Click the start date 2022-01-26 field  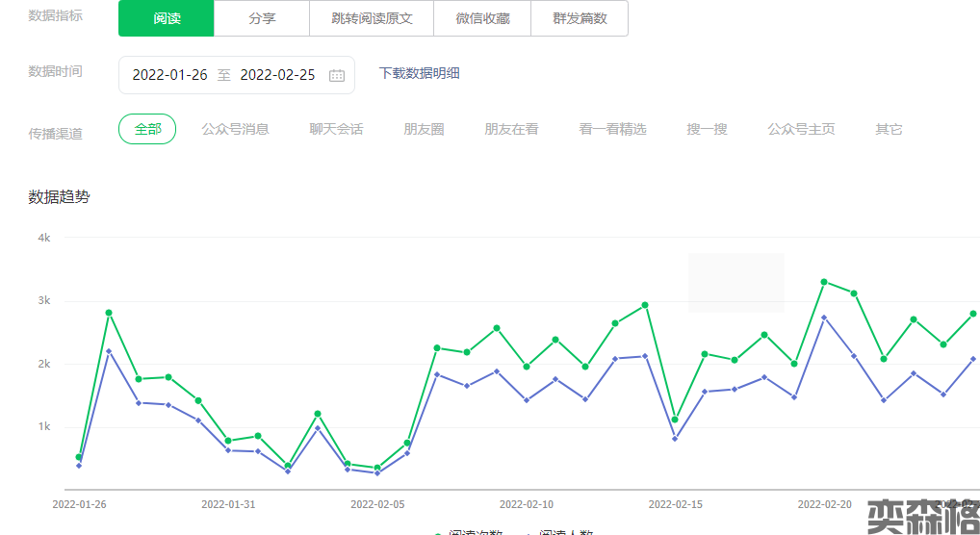tap(169, 75)
